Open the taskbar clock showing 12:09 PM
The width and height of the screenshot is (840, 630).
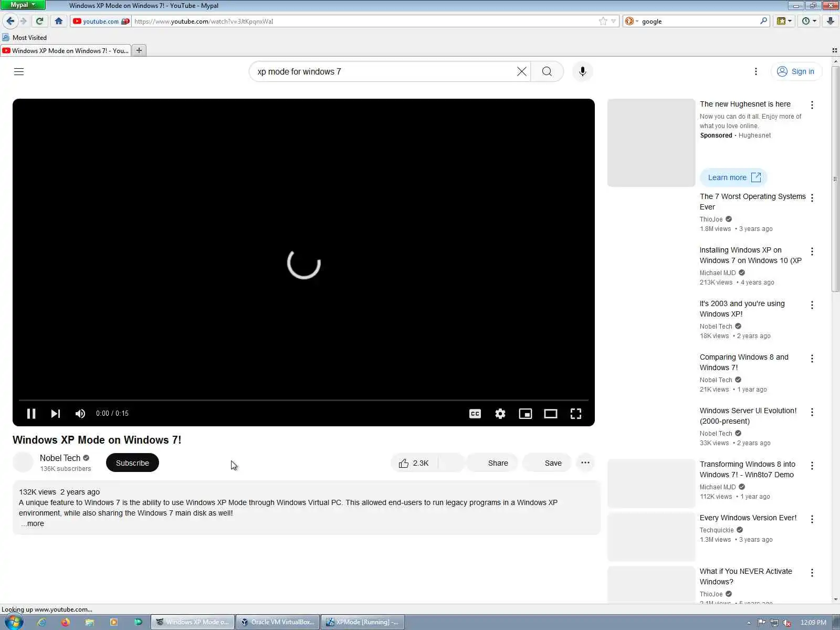pyautogui.click(x=813, y=623)
